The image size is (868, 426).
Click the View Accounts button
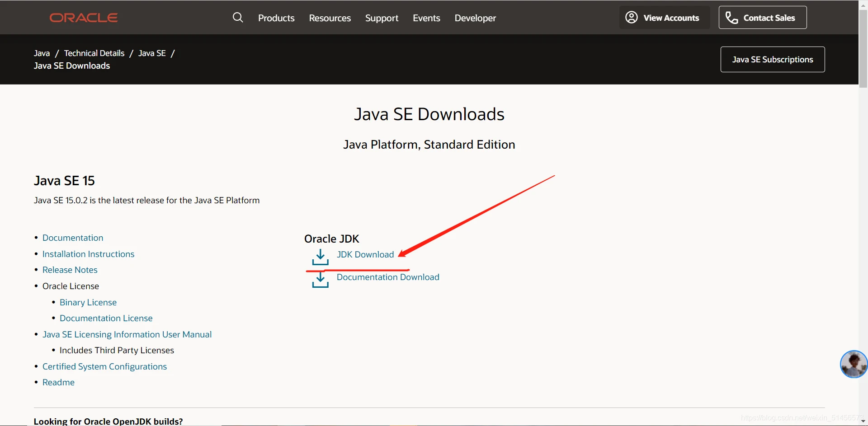coord(665,18)
